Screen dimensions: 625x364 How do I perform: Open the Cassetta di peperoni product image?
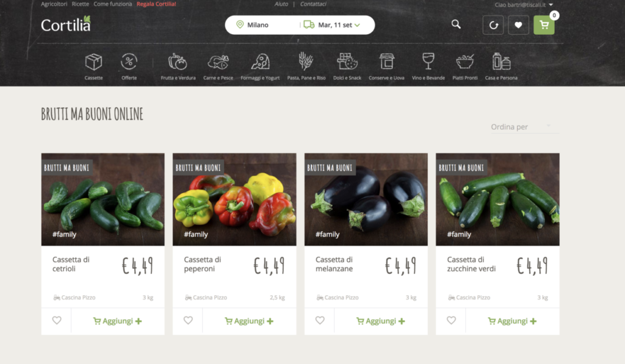click(x=234, y=199)
